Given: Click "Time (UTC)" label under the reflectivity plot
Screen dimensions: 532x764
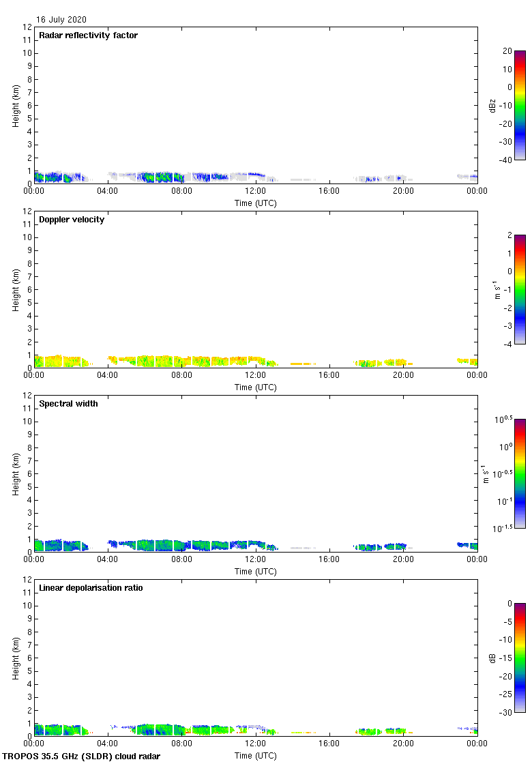Looking at the screenshot, I should coord(255,203).
